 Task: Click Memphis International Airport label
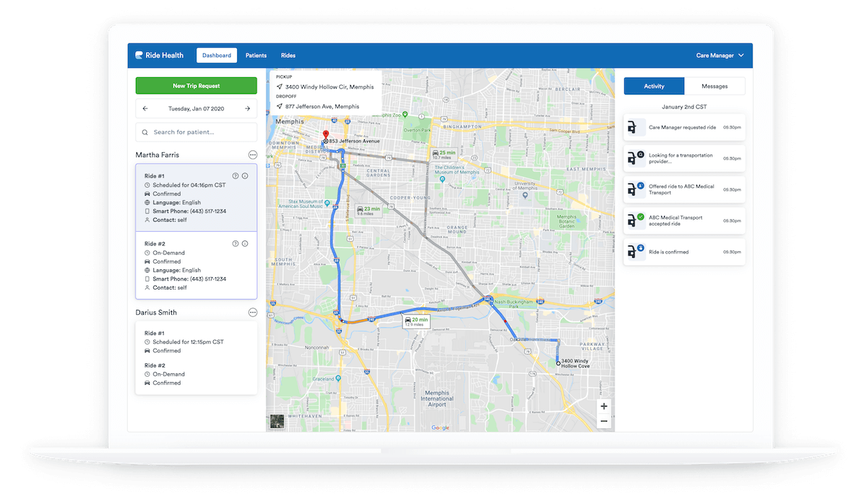(437, 399)
